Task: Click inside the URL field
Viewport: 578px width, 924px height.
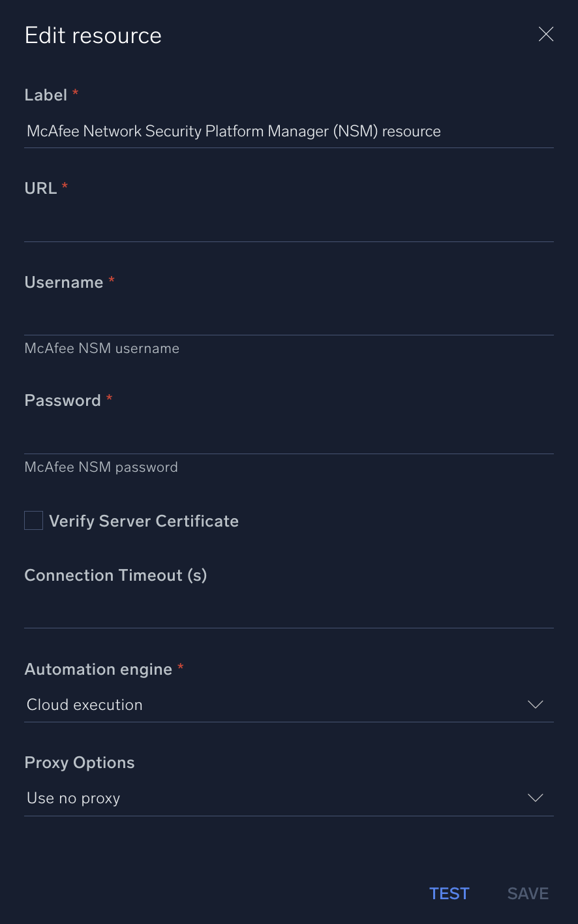Action: click(287, 228)
